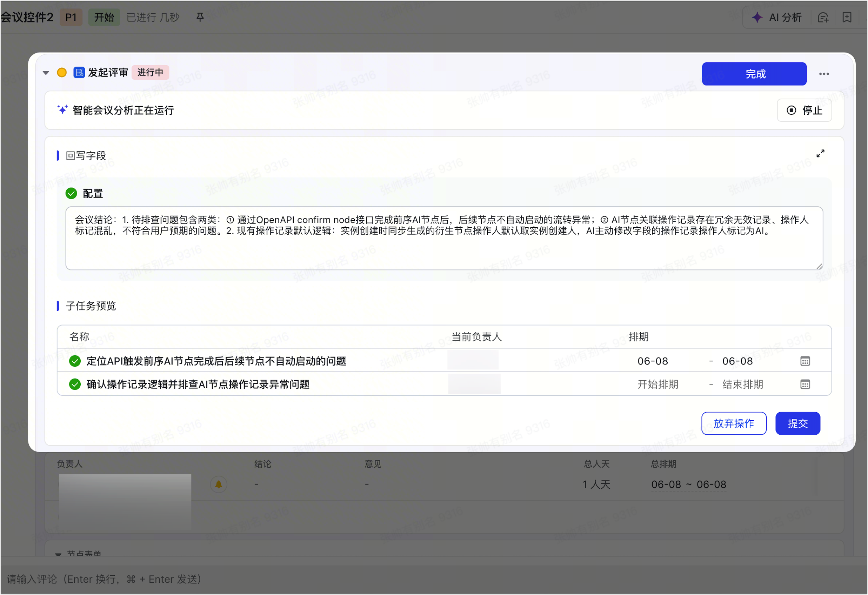Click the start date 06-08 in the first subtask row
This screenshot has width=868, height=595.
coord(653,361)
